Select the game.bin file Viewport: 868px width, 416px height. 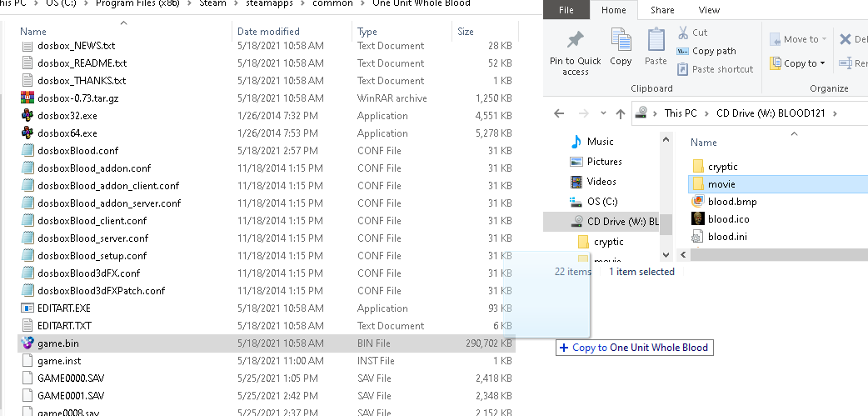point(58,343)
